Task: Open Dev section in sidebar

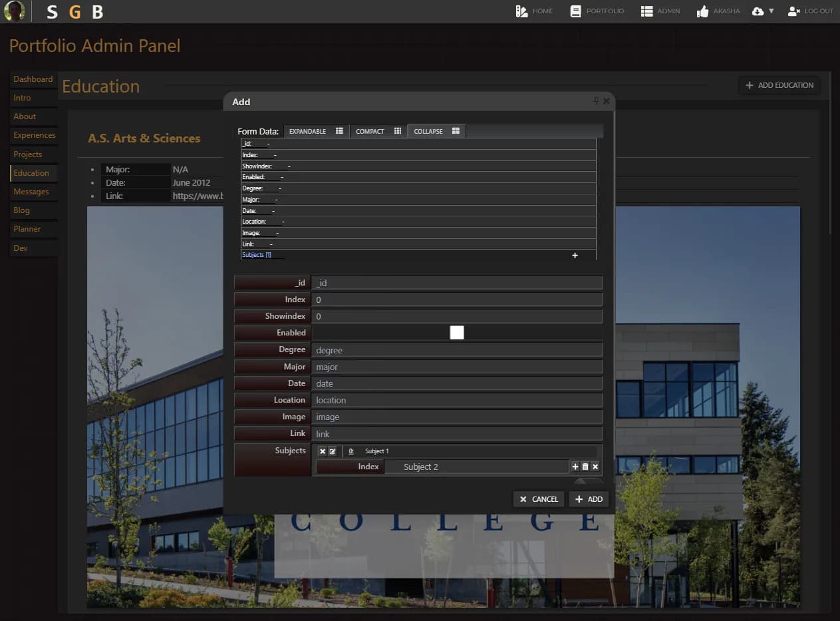Action: (33, 248)
